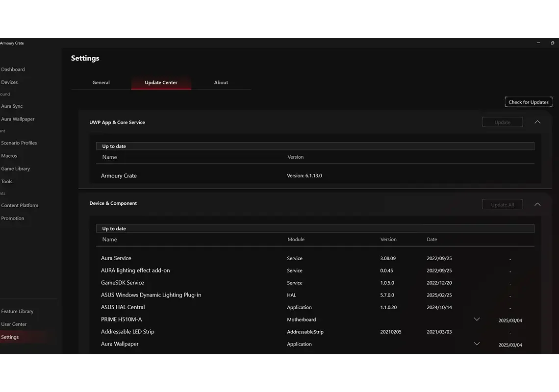This screenshot has width=559, height=392.
Task: Click the 'Version: 6.1.13.0' text
Action: coord(305,176)
